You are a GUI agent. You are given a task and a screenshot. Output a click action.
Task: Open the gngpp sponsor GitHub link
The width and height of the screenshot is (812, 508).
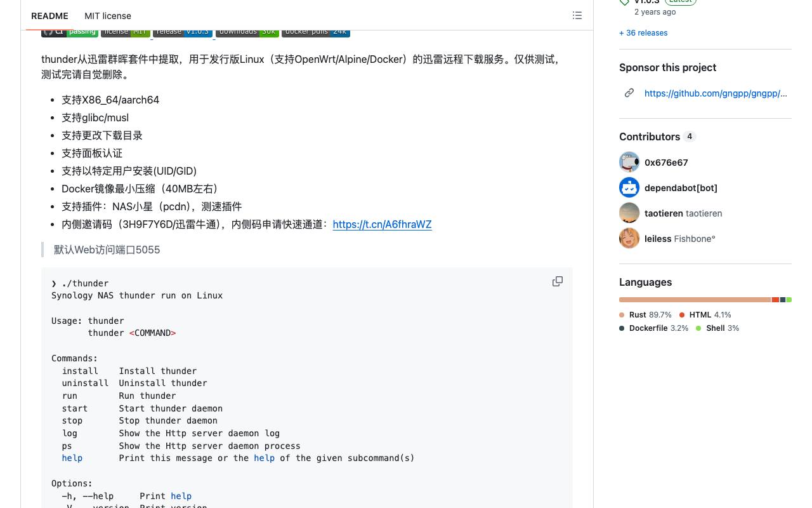716,93
